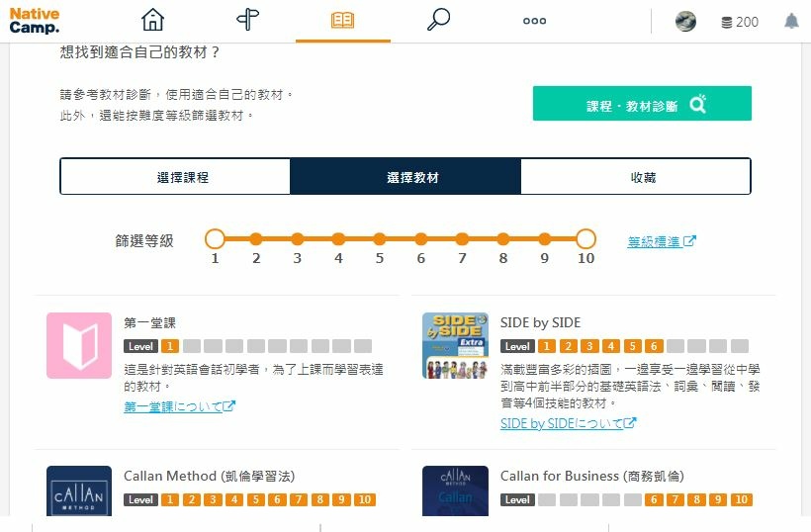811x532 pixels.
Task: Click the SIDE by SIDE description text
Action: (x=630, y=386)
